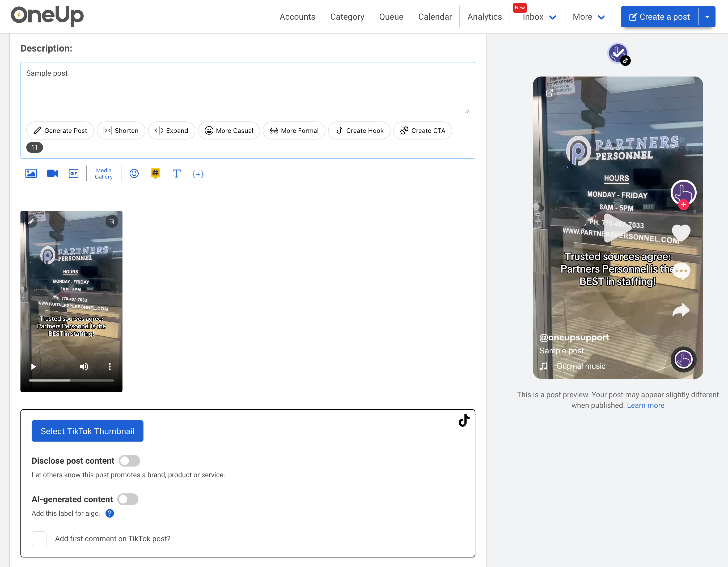Open the Analytics menu item
This screenshot has width=728, height=567.
(484, 17)
